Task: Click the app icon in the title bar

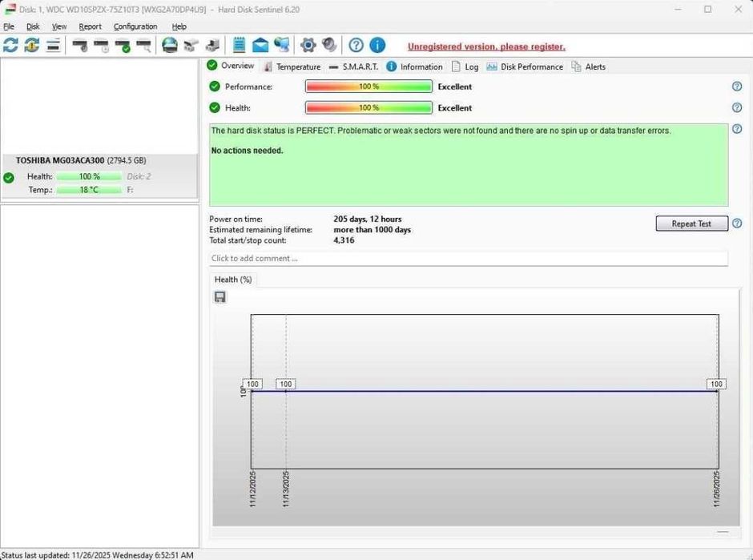Action: point(10,9)
